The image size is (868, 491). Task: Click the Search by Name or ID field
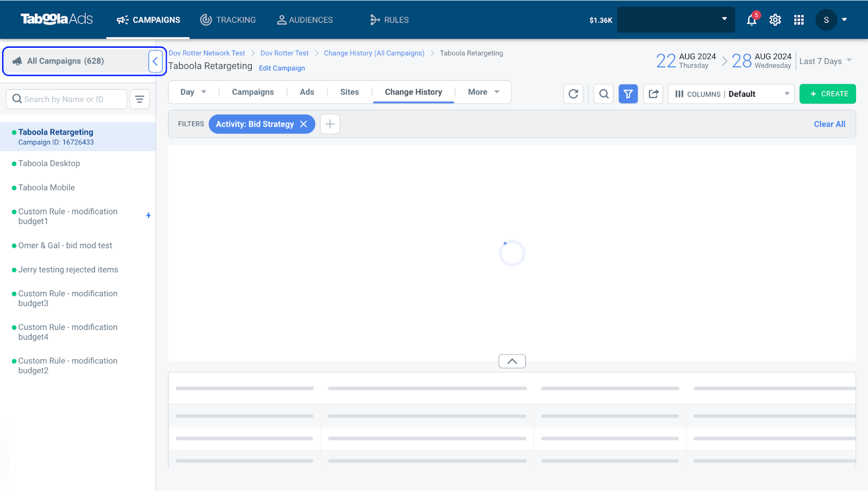[67, 99]
